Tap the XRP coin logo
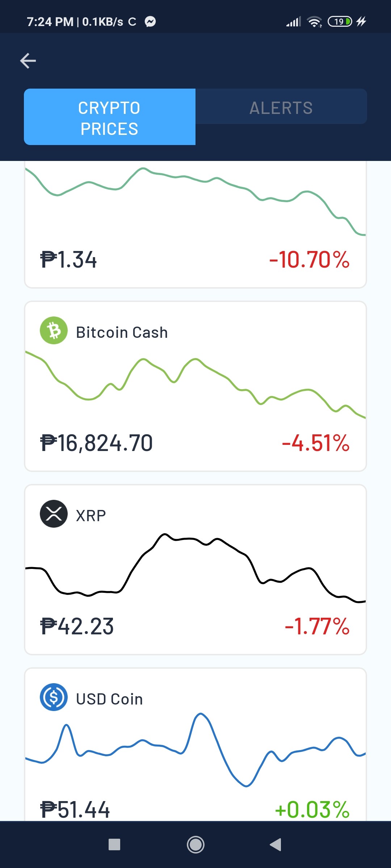The image size is (391, 868). (x=54, y=514)
